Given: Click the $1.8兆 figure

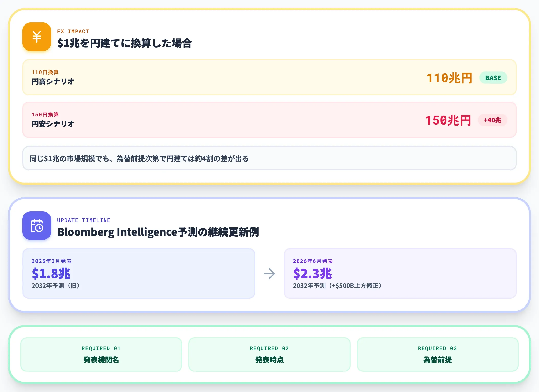Looking at the screenshot, I should coord(51,274).
